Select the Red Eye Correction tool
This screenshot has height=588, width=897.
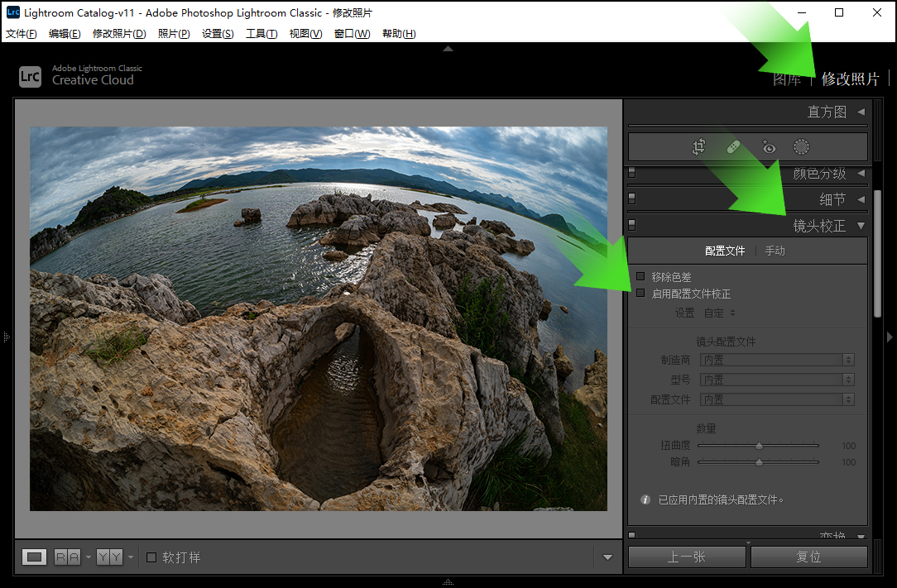point(769,147)
